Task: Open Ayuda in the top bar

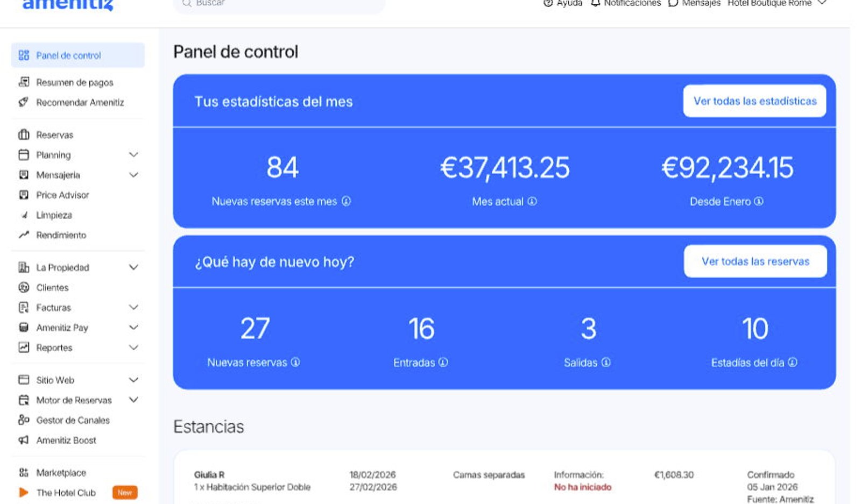Action: click(563, 3)
